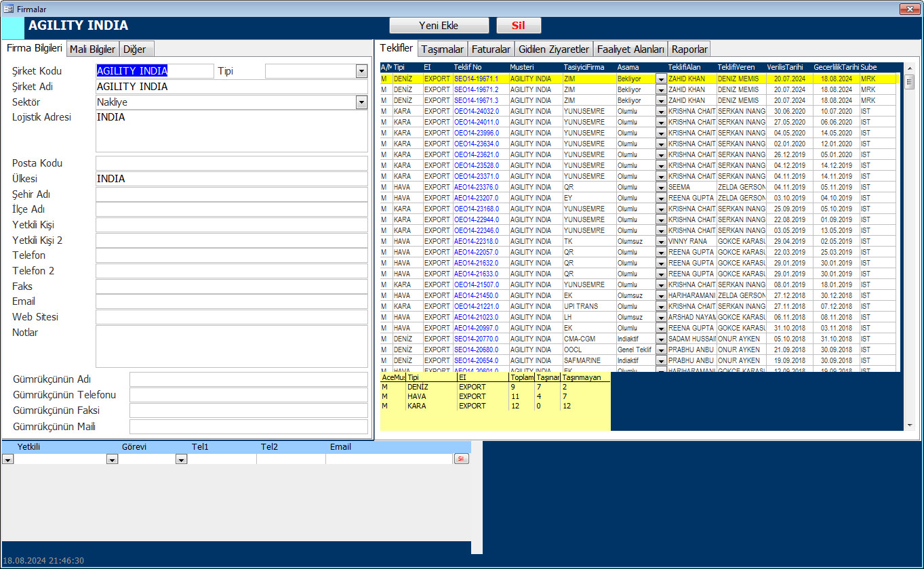Click Teklif No cell AEO14-23207.0
Image resolution: width=924 pixels, height=569 pixels.
point(480,198)
